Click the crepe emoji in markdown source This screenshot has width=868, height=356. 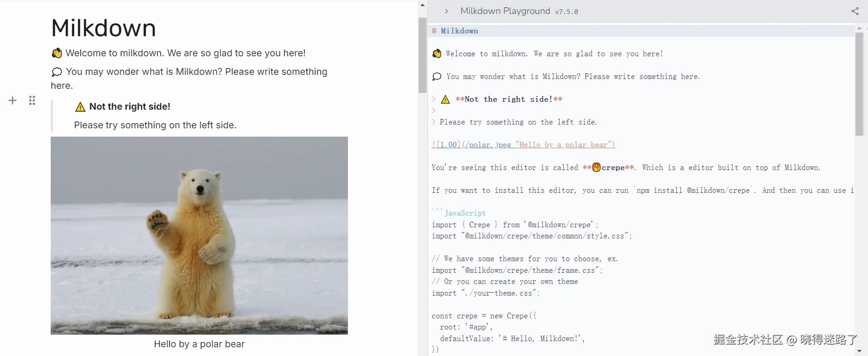pyautogui.click(x=596, y=167)
